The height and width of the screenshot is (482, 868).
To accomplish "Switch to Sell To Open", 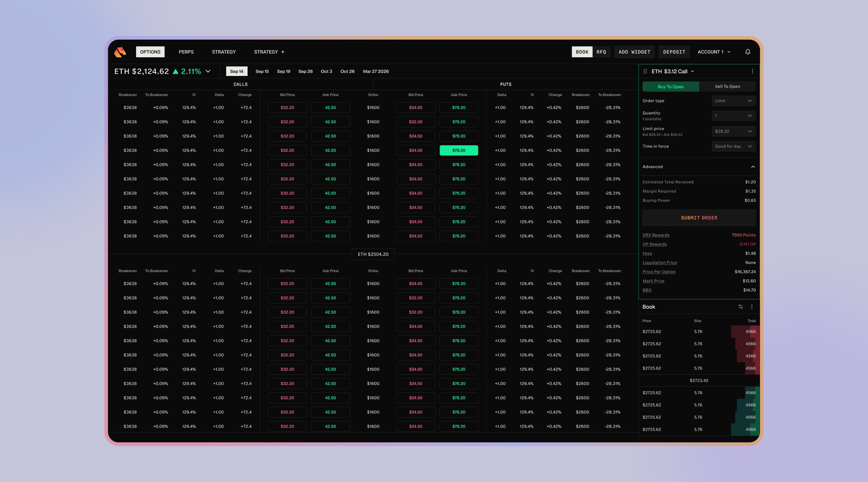I will point(727,87).
